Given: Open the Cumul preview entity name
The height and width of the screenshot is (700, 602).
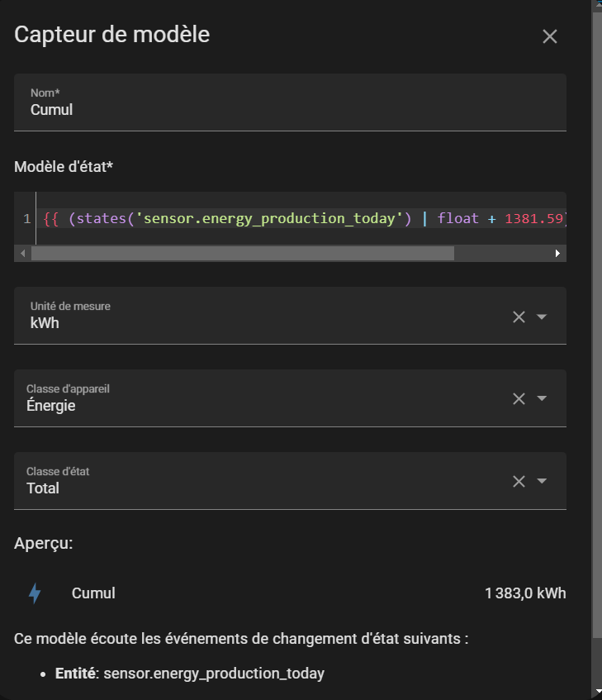Looking at the screenshot, I should 93,593.
